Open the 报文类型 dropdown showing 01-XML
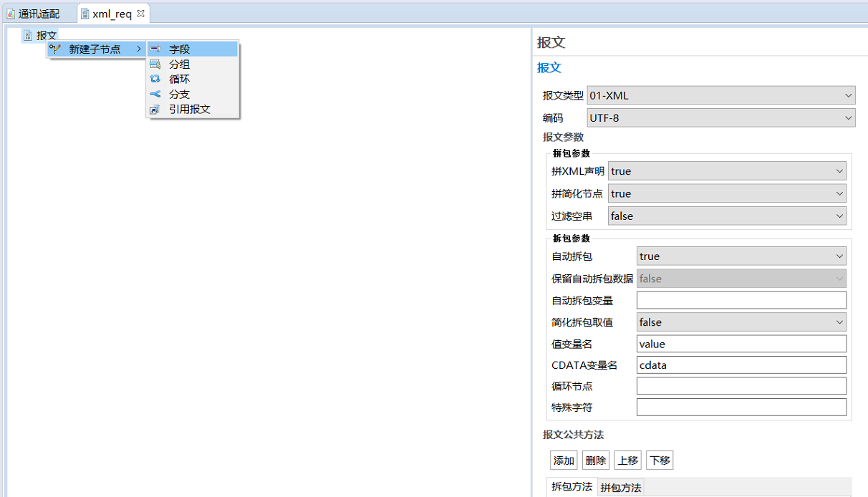 click(720, 95)
